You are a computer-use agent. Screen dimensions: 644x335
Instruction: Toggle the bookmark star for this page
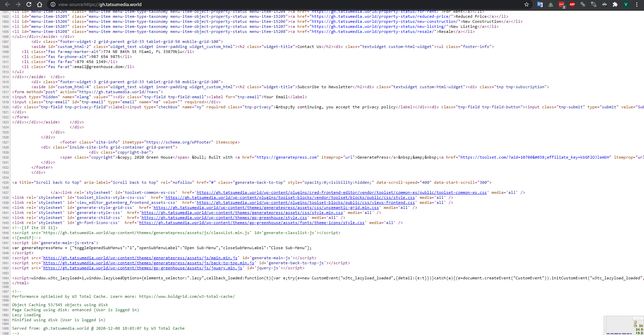[527, 5]
